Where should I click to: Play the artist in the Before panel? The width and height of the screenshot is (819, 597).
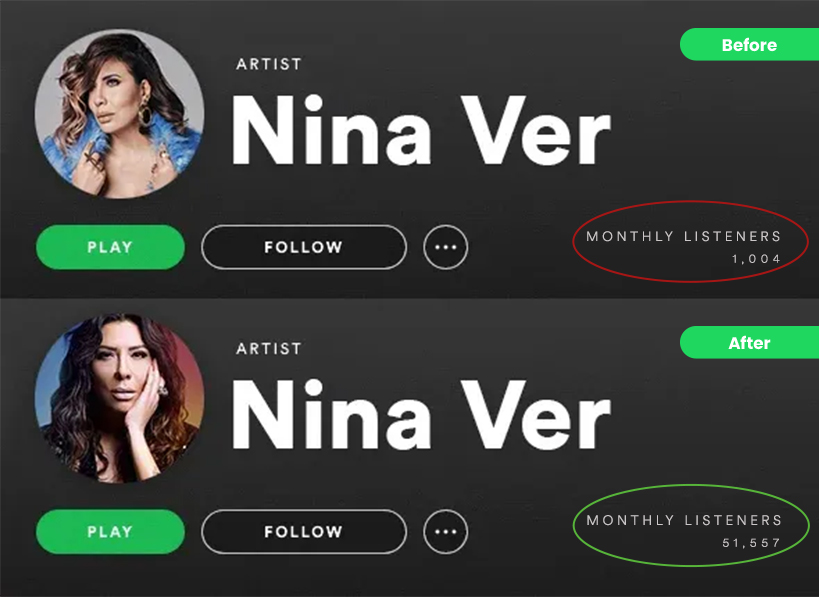click(x=110, y=247)
